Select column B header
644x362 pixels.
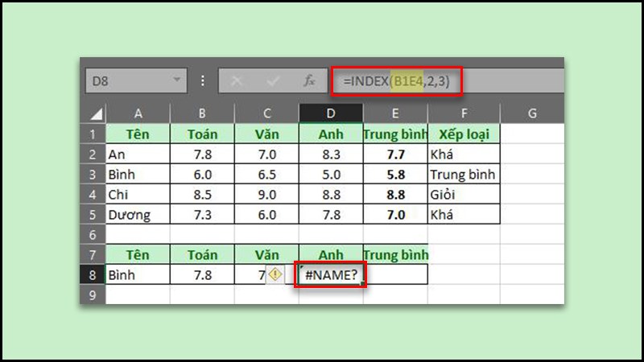(202, 113)
